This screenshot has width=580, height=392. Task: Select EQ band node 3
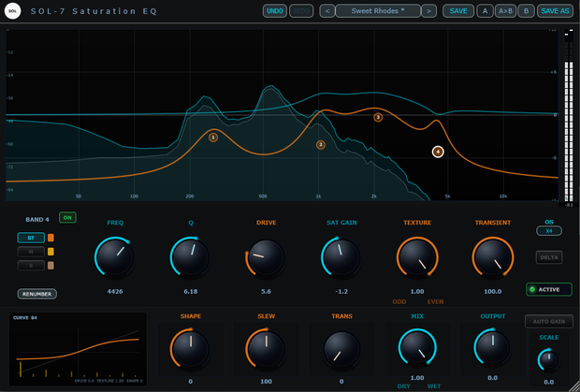tap(378, 117)
